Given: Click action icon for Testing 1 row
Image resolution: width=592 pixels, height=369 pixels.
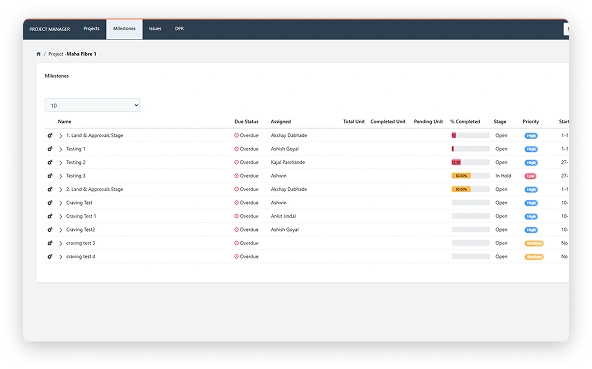Looking at the screenshot, I should [50, 149].
